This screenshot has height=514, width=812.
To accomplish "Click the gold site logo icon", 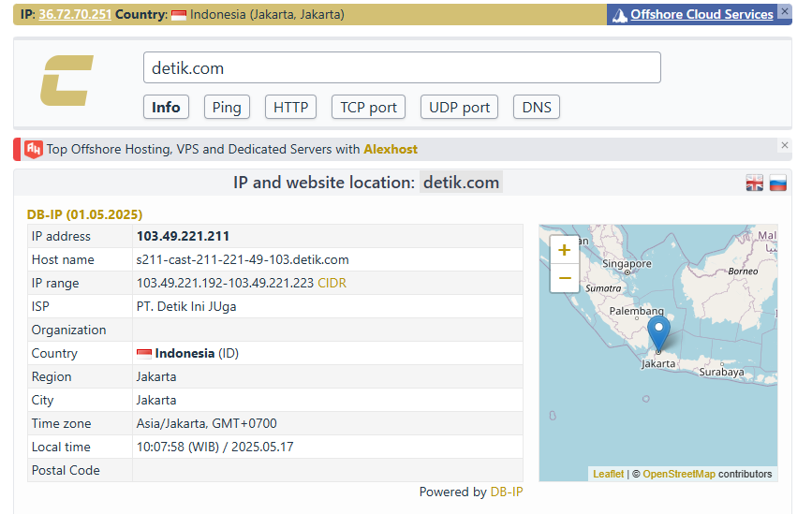I will 66,81.
